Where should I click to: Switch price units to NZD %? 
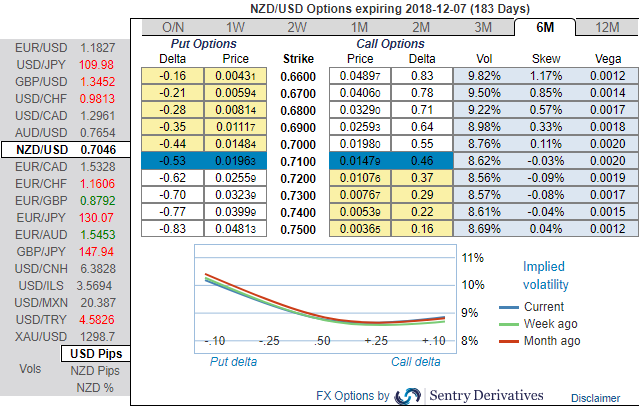coord(95,388)
